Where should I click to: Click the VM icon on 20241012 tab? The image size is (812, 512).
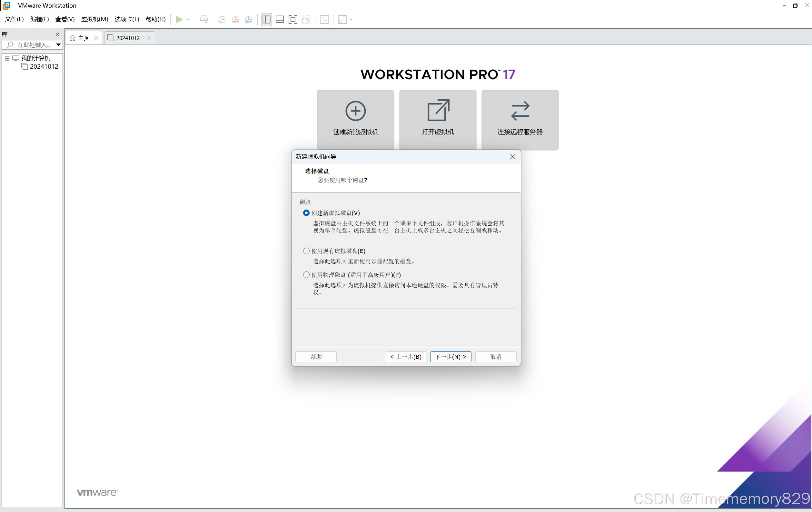111,38
